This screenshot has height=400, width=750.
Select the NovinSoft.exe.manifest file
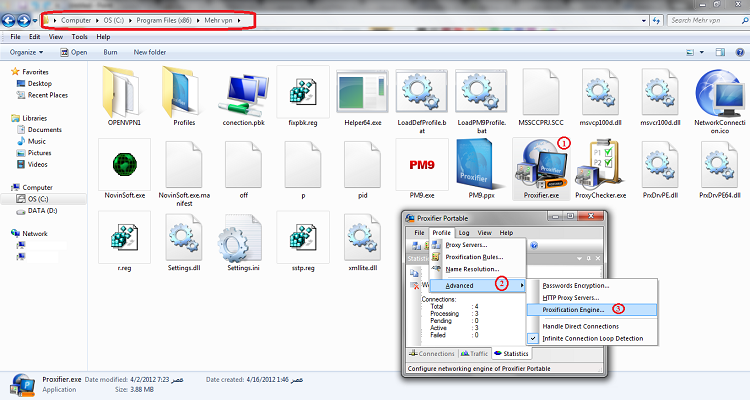pos(184,173)
